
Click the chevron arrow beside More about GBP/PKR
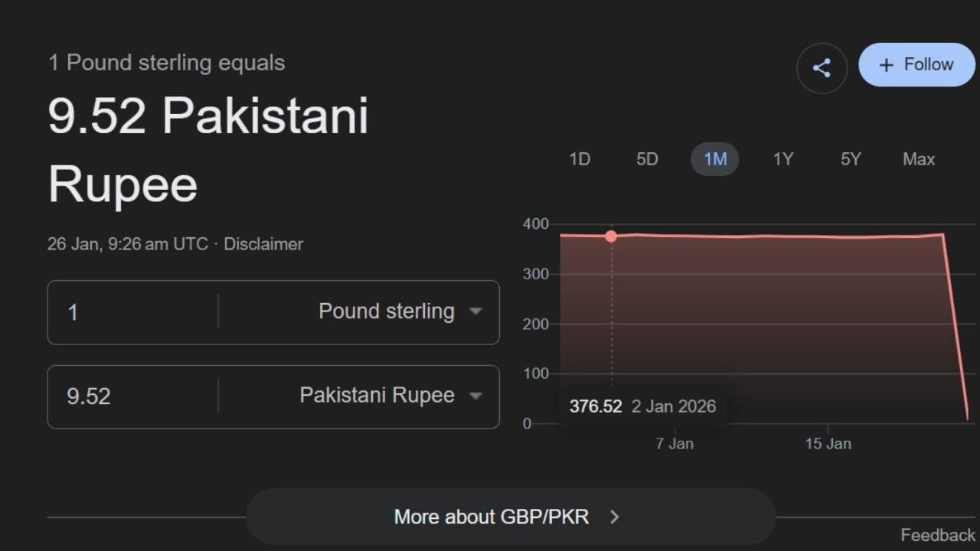tap(614, 517)
